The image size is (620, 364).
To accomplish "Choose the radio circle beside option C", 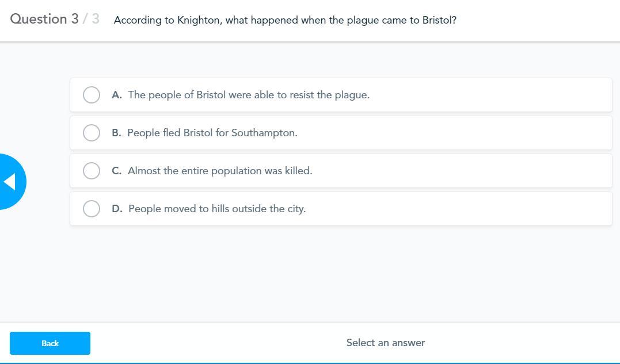I will tap(92, 171).
